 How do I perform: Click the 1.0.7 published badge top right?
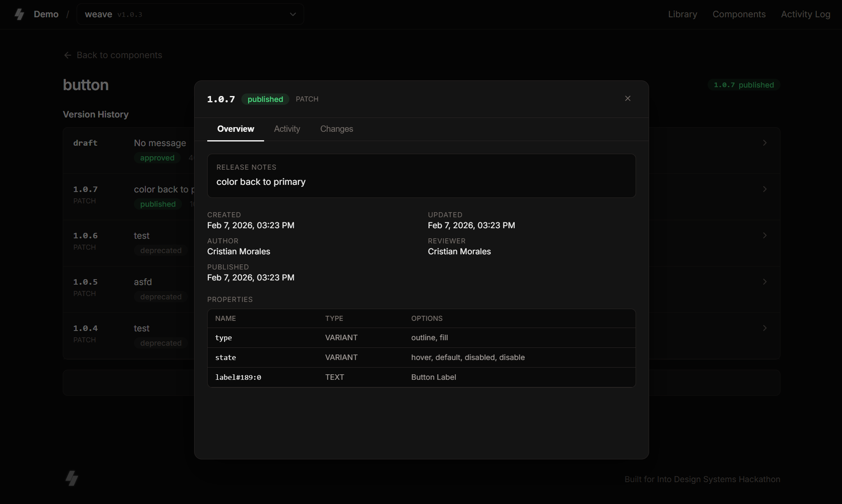click(744, 85)
